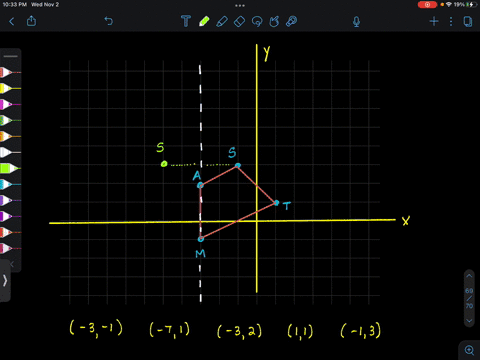Image resolution: width=480 pixels, height=360 pixels.
Task: Choose the dashed green pen preset
Action: 10,120
